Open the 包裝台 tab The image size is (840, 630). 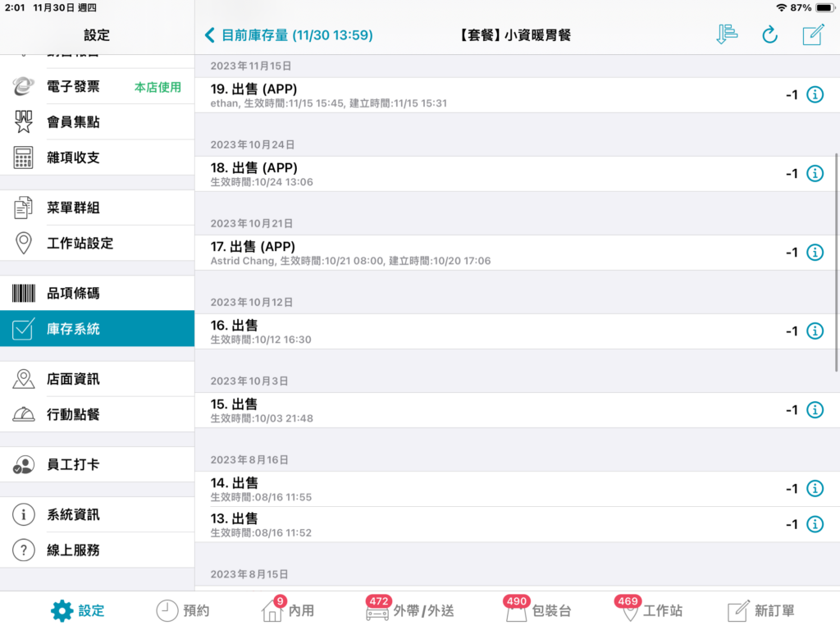538,610
